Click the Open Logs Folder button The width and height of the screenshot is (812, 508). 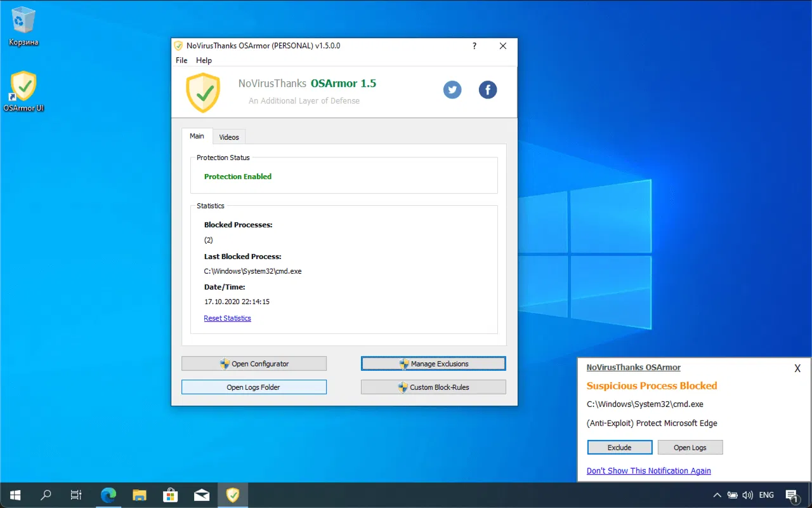tap(254, 387)
